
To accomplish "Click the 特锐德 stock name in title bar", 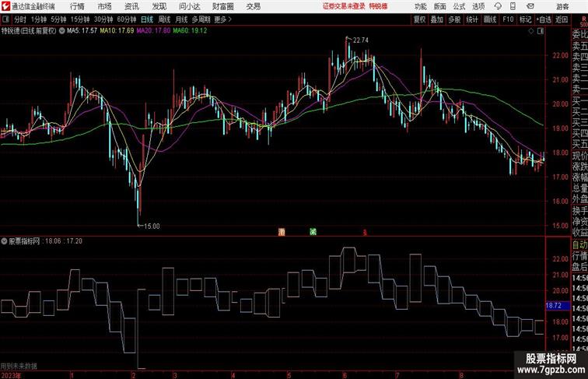I will click(378, 6).
